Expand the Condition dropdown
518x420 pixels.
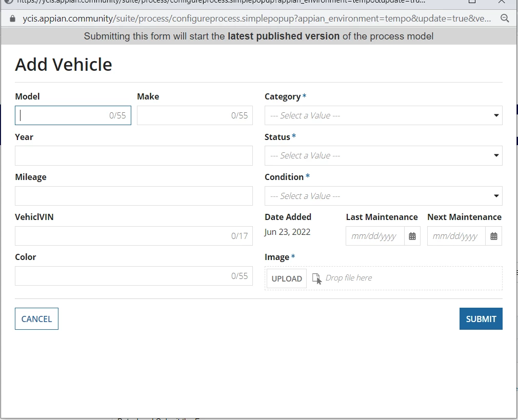coord(383,196)
